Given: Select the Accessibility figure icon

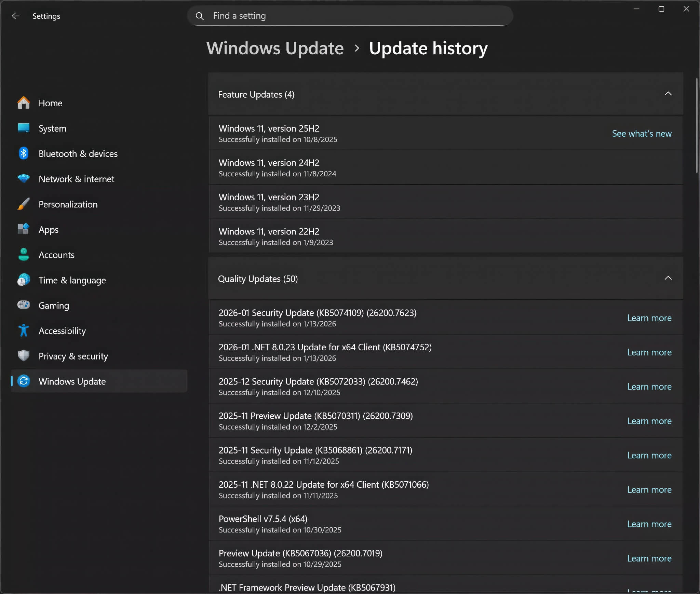Looking at the screenshot, I should [x=24, y=330].
